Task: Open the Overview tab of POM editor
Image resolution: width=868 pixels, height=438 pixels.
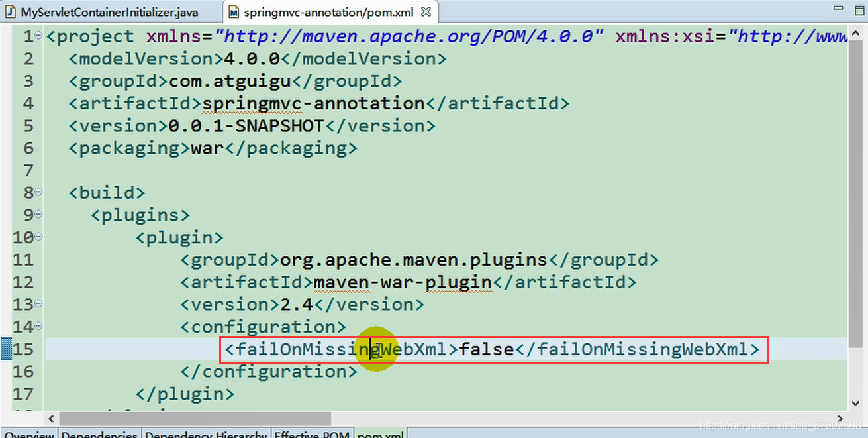Action: [28, 434]
